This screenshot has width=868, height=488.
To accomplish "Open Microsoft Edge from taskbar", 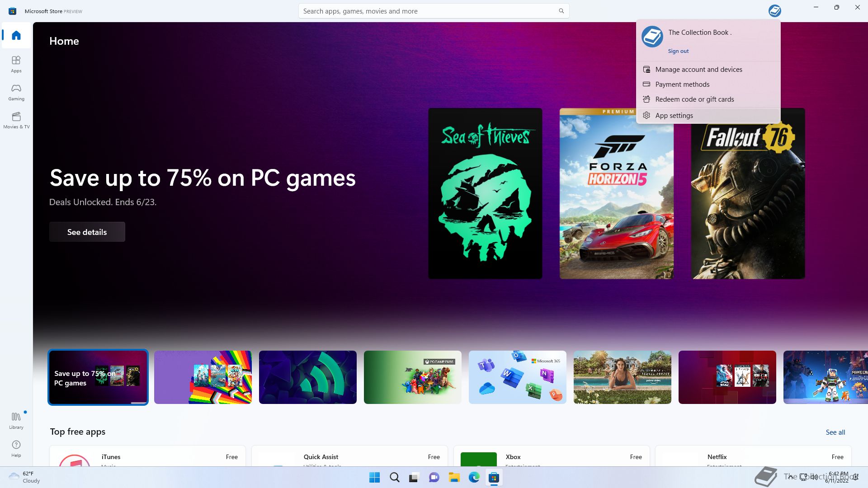I will click(474, 478).
